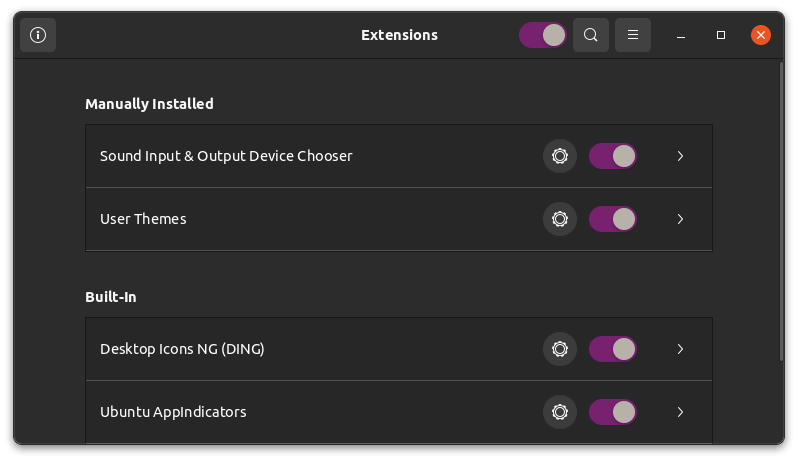Image resolution: width=798 pixels, height=461 pixels.
Task: Toggle Ubuntu AppIndicators switch
Action: [x=613, y=412]
